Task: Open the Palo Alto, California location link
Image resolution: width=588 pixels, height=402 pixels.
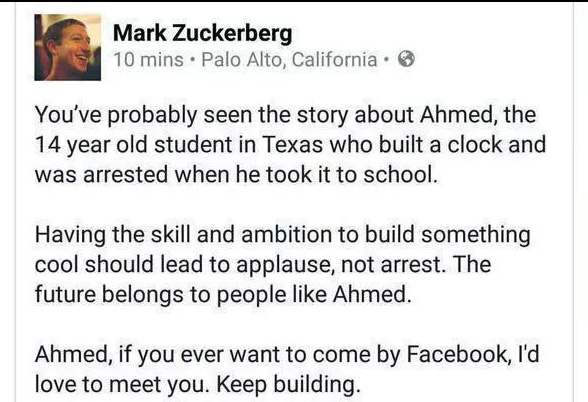Action: (x=289, y=60)
